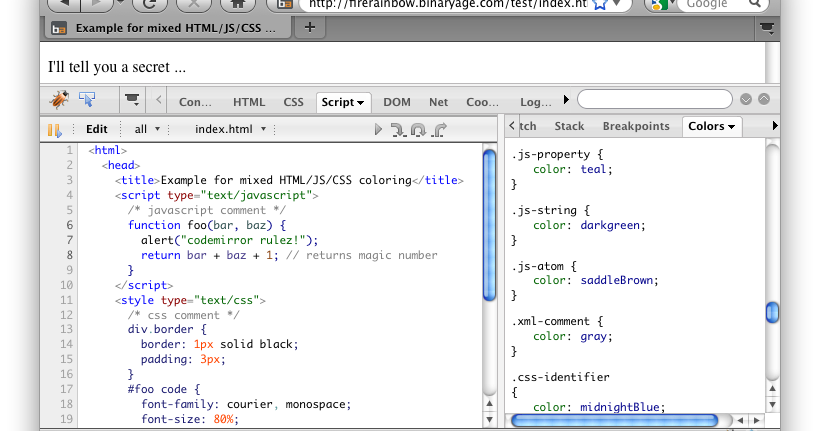Open the Log panel tab
This screenshot has width=820, height=431.
pos(536,103)
